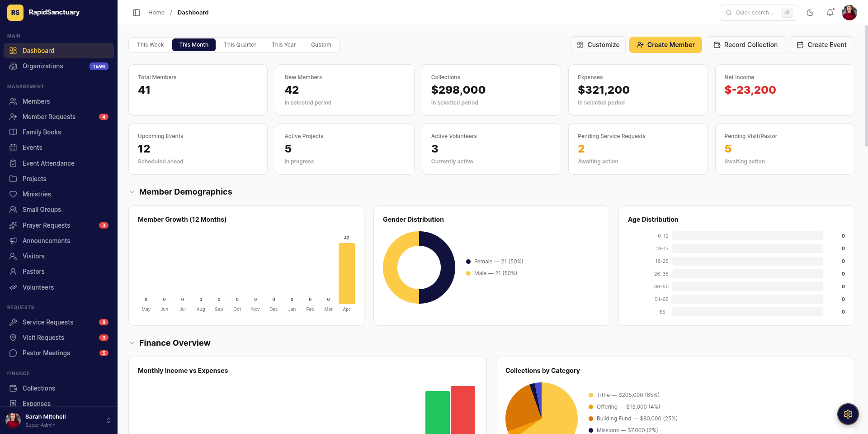
Task: Open floating settings gear button
Action: 848,414
